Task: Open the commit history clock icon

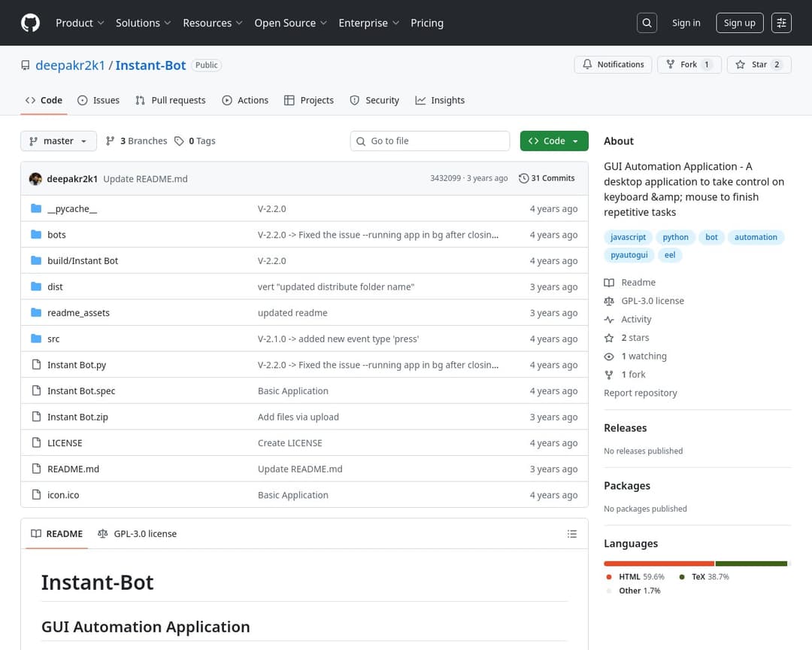Action: tap(523, 178)
